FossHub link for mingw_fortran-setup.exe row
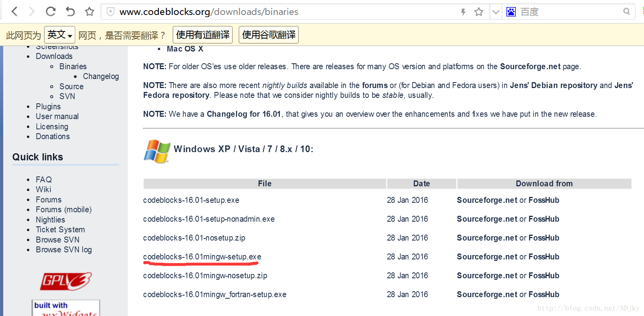644x316 pixels. [x=544, y=294]
